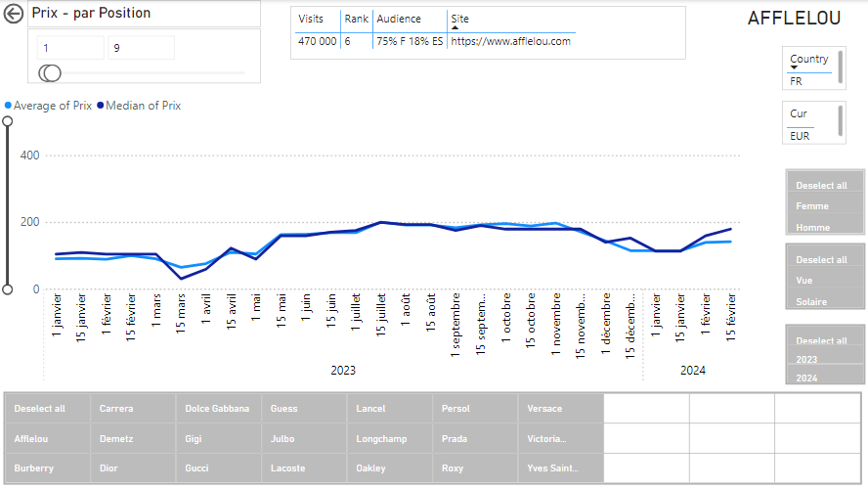Click the 470 000 visits cell

[318, 41]
